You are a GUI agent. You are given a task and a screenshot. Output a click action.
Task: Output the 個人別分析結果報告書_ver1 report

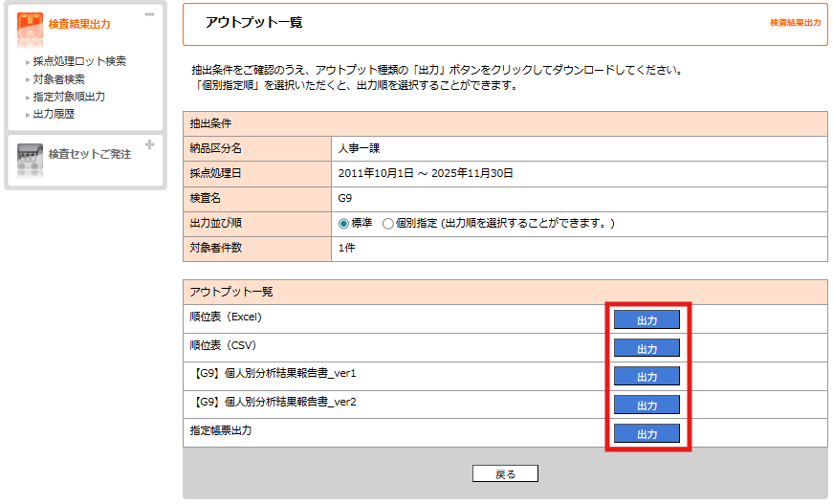pos(647,376)
